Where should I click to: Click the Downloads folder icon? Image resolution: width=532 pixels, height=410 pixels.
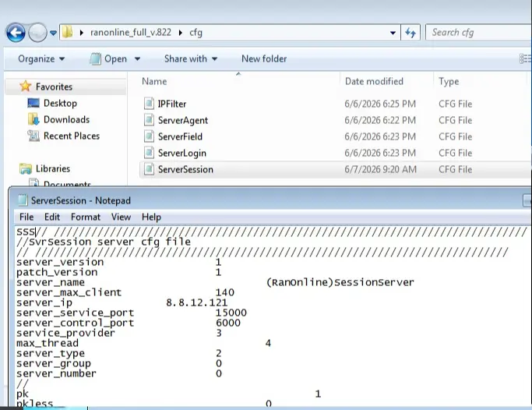tap(33, 119)
